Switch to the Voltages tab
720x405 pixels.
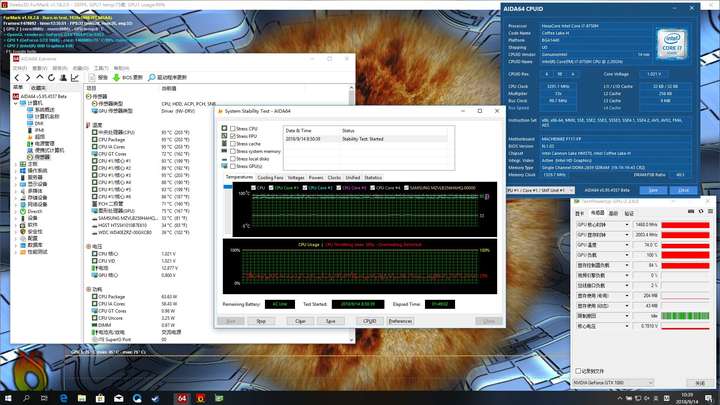click(x=296, y=178)
